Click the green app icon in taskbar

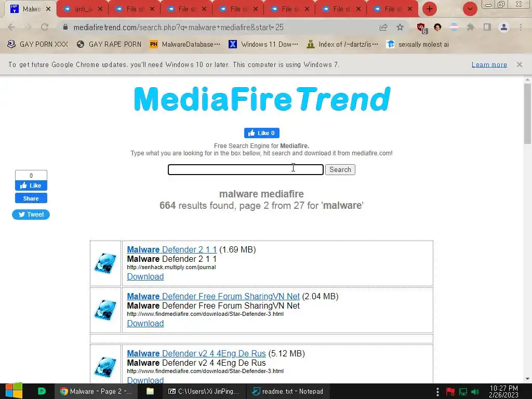[x=42, y=391]
